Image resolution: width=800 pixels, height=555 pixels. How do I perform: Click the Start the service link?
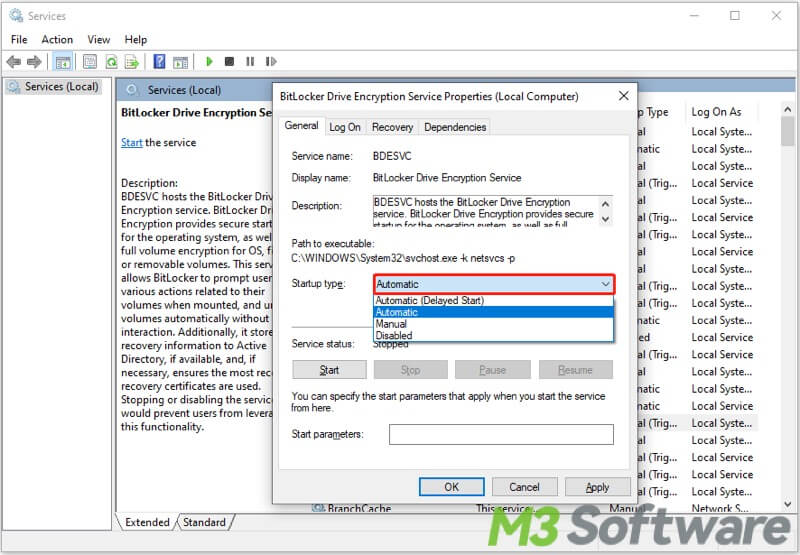coord(132,142)
